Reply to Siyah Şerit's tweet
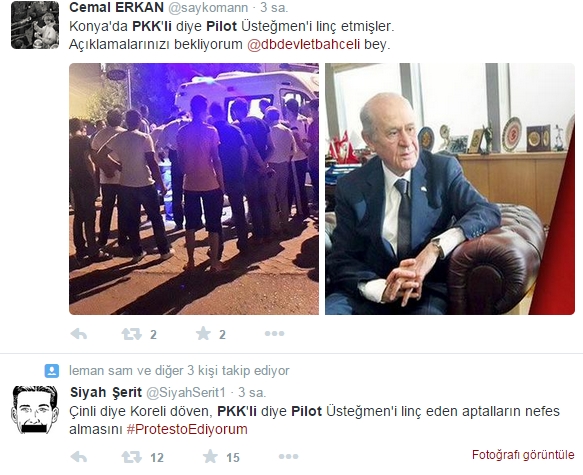 pos(78,457)
